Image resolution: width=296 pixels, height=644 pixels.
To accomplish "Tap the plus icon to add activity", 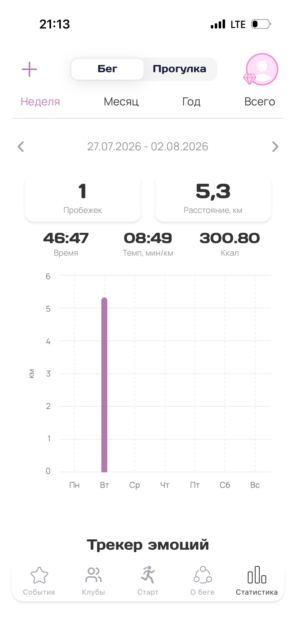I will coord(29,69).
